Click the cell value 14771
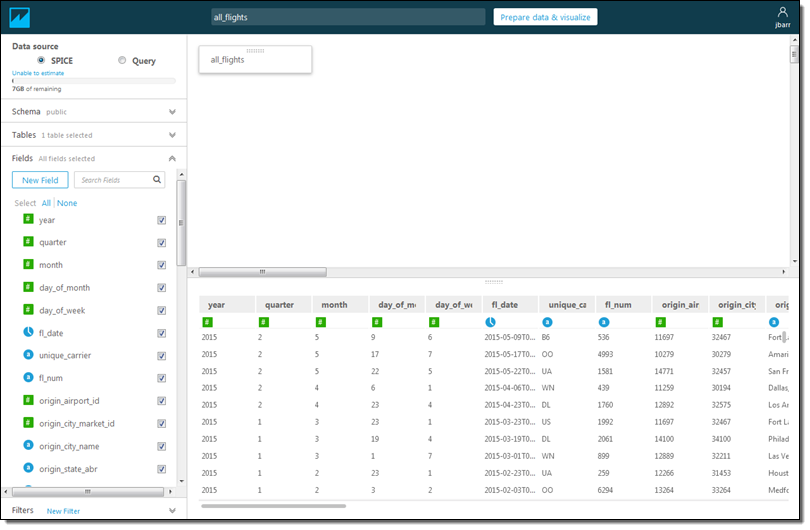 664,371
